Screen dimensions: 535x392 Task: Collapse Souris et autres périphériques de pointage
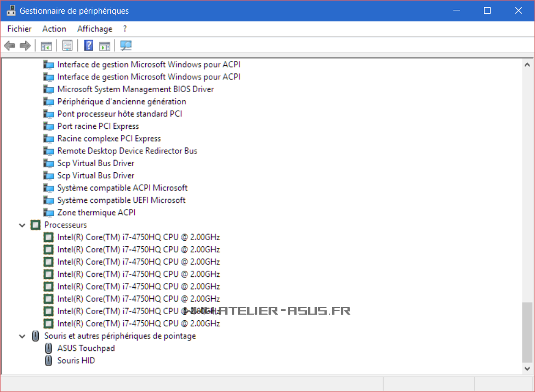[x=22, y=336]
